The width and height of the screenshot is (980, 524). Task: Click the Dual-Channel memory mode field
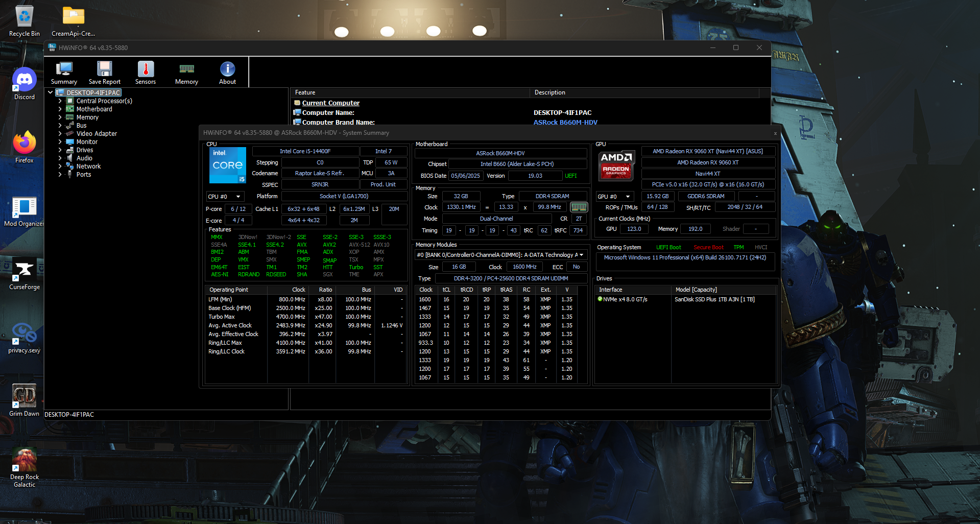tap(496, 219)
